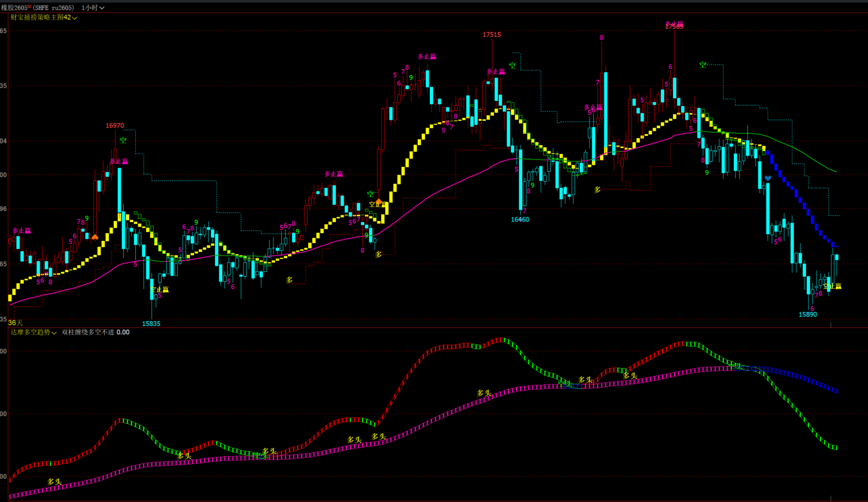
Task: Click the 15890 low price label
Action: tap(807, 315)
